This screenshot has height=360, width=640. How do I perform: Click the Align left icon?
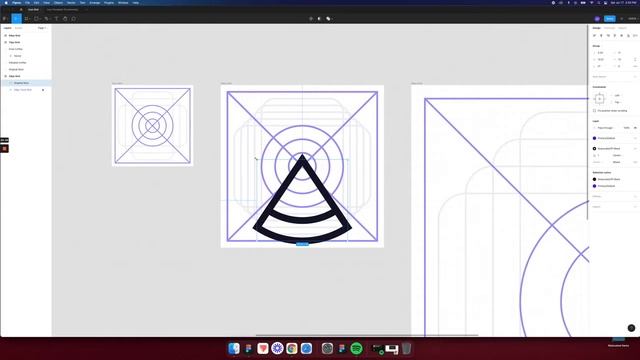click(594, 36)
